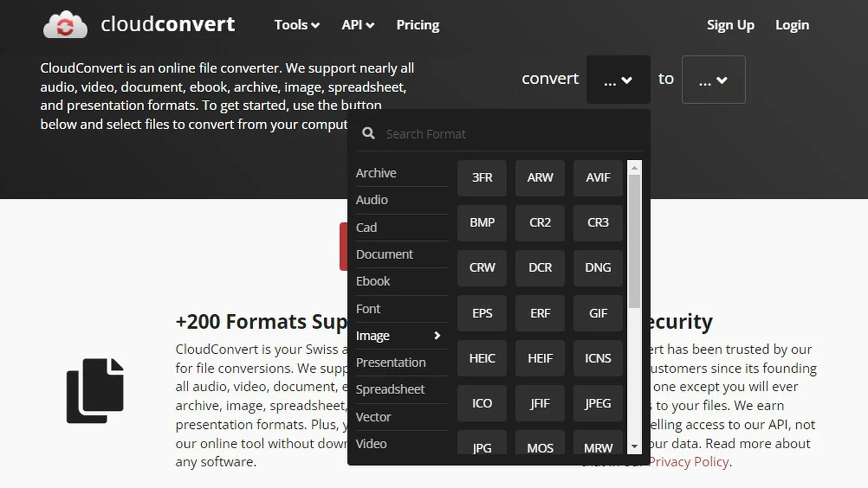Screen dimensions: 868x488
Task: Select the Font category
Action: [401, 308]
